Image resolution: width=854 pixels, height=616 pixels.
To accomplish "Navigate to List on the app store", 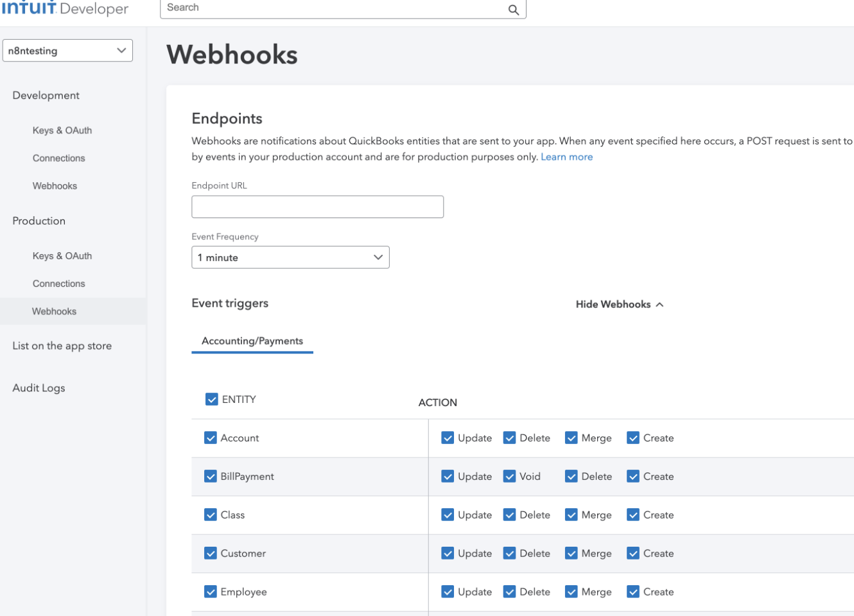I will coord(61,345).
